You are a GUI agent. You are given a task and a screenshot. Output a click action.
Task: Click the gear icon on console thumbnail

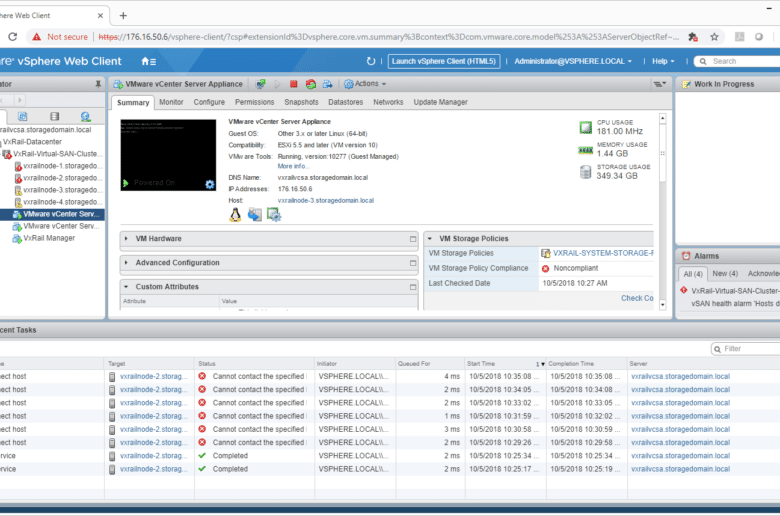pyautogui.click(x=210, y=185)
